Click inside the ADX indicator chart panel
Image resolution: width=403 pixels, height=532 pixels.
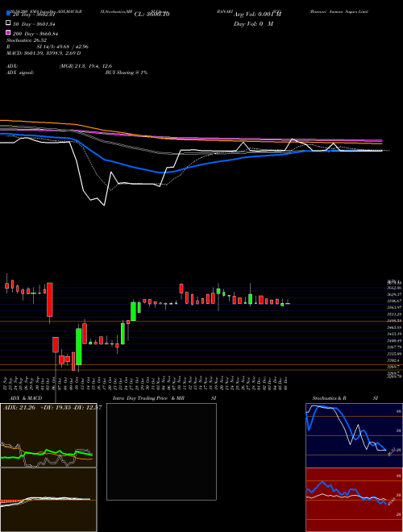pos(48,435)
